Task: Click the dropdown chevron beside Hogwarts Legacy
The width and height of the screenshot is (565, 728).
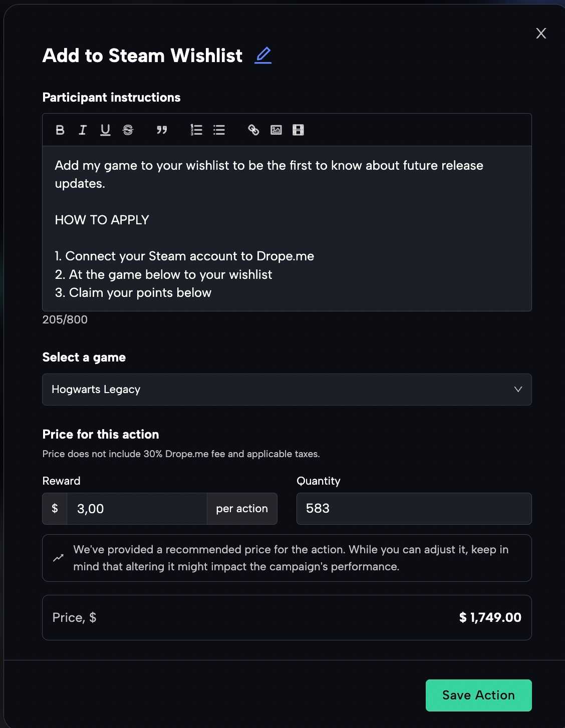Action: 518,390
